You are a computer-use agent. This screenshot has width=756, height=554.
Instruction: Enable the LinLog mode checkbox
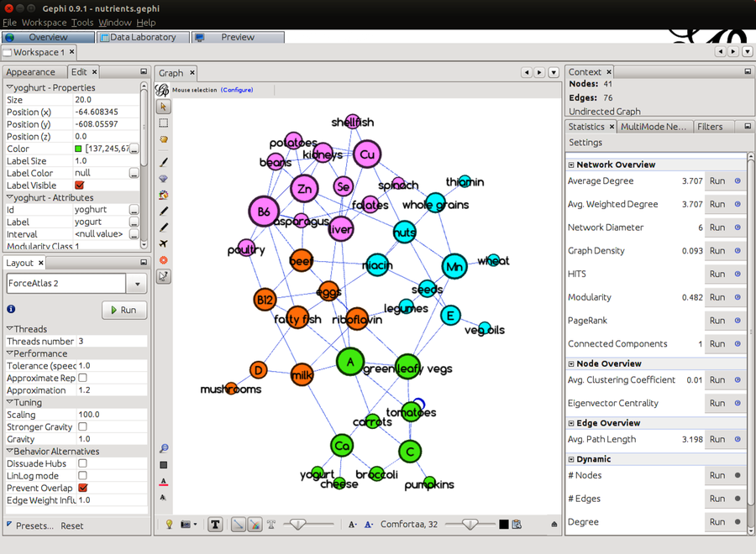(81, 475)
